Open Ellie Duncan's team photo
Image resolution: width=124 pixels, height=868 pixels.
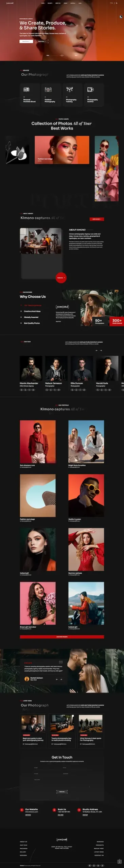82,368
